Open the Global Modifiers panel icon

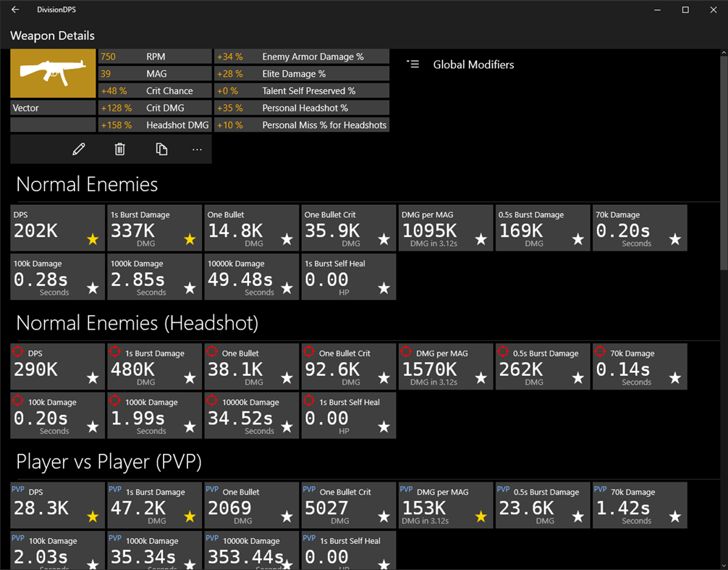click(x=412, y=64)
